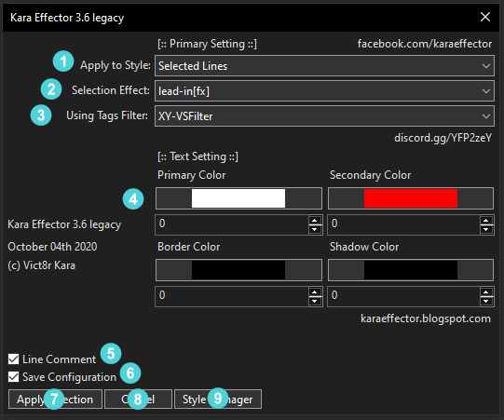Click the Border Color swatch
Image resolution: width=504 pixels, height=420 pixels.
[x=238, y=270]
